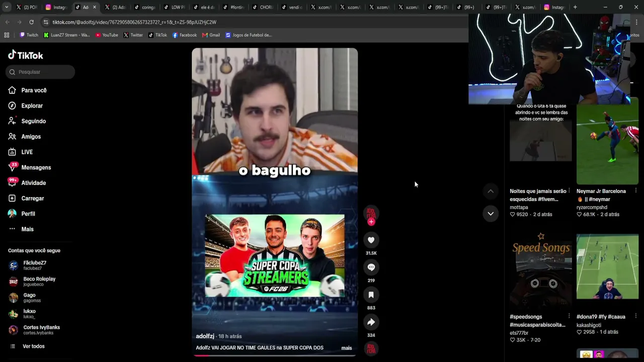Image resolution: width=644 pixels, height=362 pixels.
Task: Open LuanZ7 Stream bookmark
Action: tap(67, 35)
